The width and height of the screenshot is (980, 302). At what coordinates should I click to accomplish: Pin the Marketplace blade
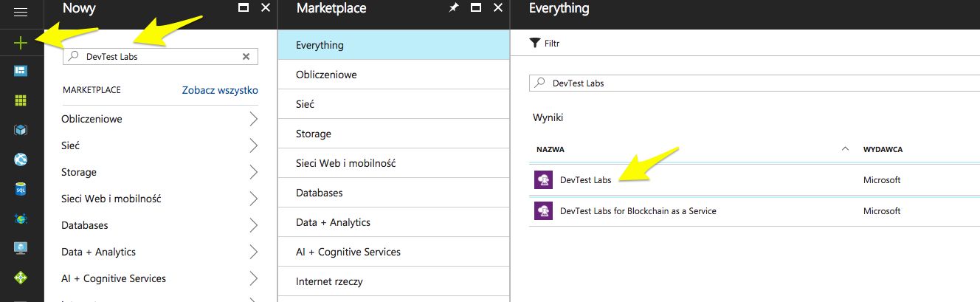(x=454, y=9)
